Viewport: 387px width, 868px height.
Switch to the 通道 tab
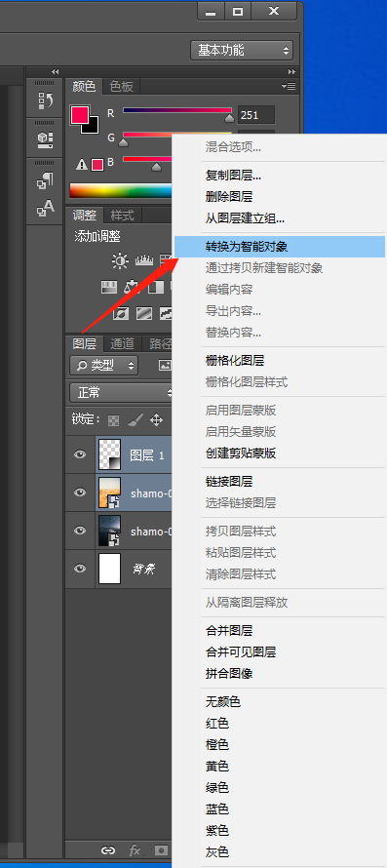tap(122, 344)
